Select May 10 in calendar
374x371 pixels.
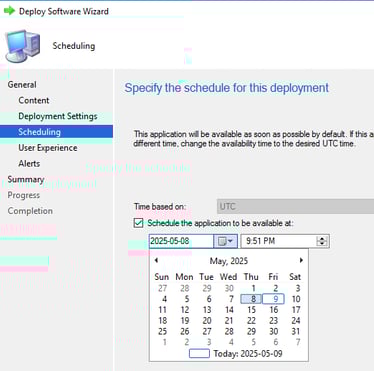tap(296, 299)
